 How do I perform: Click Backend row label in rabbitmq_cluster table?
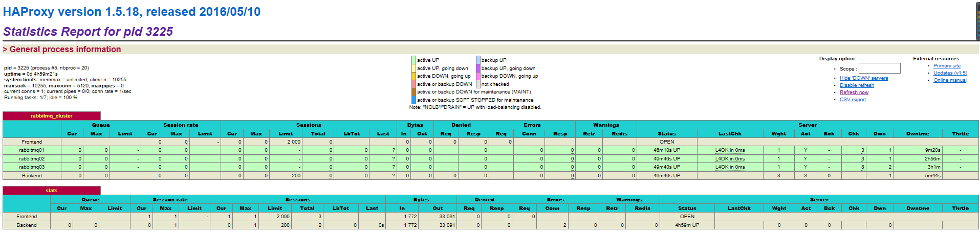click(32, 176)
